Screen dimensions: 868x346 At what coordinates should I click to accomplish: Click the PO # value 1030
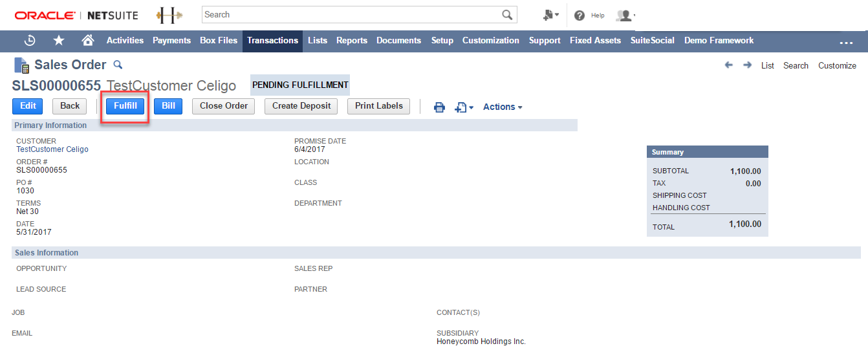(x=25, y=191)
